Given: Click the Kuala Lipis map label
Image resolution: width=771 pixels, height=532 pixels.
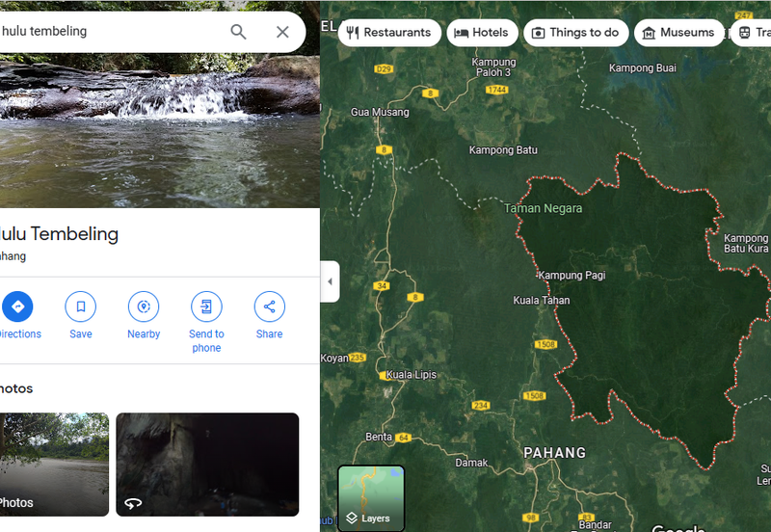Looking at the screenshot, I should click(x=412, y=375).
